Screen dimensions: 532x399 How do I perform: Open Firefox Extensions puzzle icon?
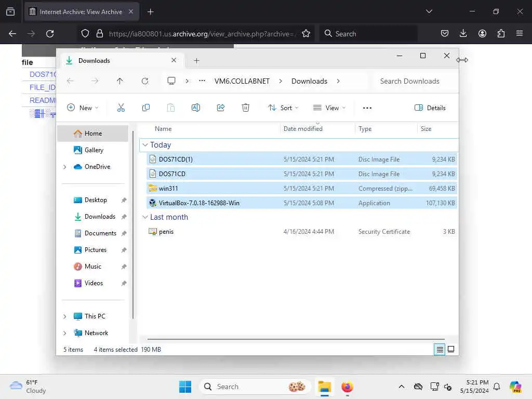coord(501,33)
